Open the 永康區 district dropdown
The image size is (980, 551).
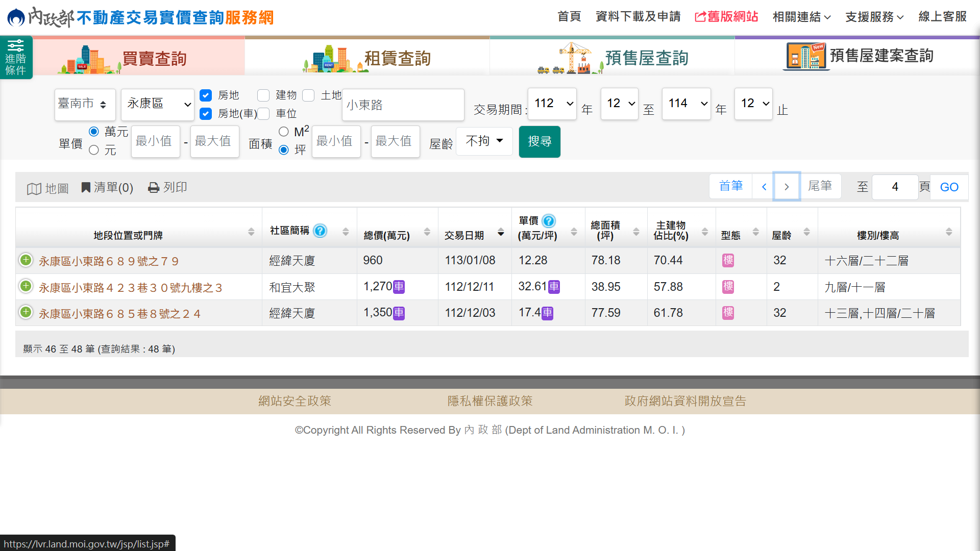pyautogui.click(x=158, y=104)
